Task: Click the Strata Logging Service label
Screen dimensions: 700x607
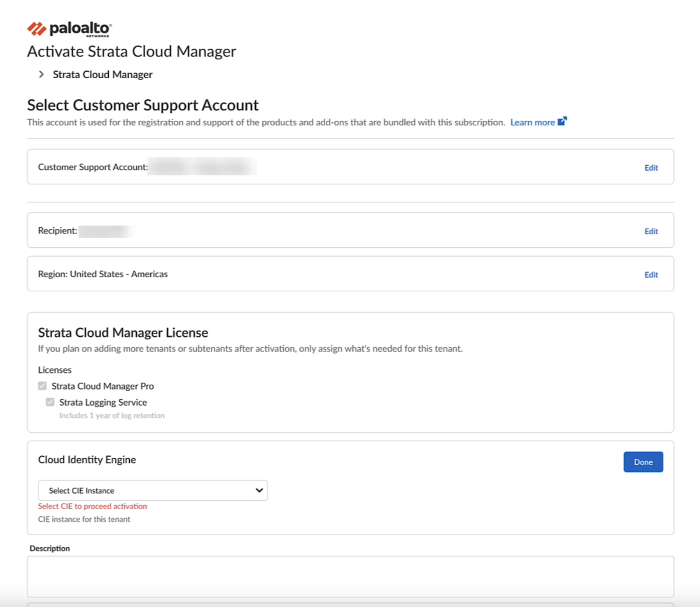Action: [103, 402]
